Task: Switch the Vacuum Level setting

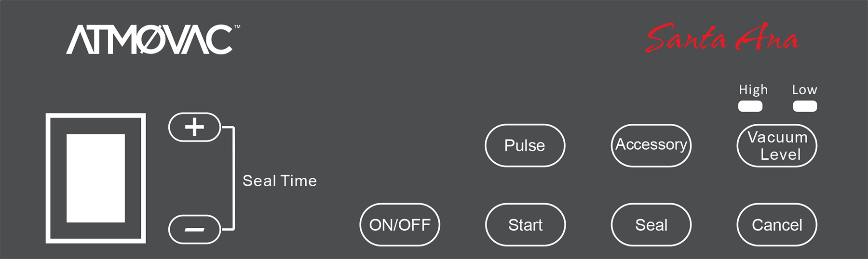Action: pos(777,145)
